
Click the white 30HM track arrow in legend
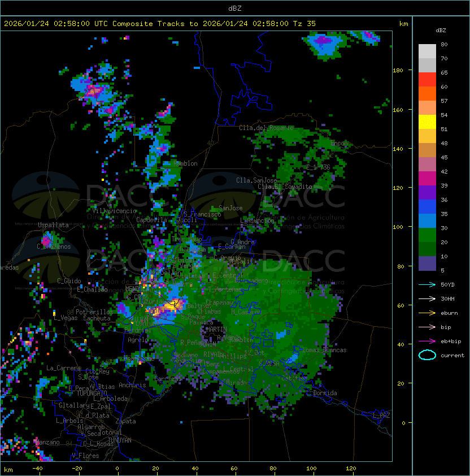[x=427, y=299]
